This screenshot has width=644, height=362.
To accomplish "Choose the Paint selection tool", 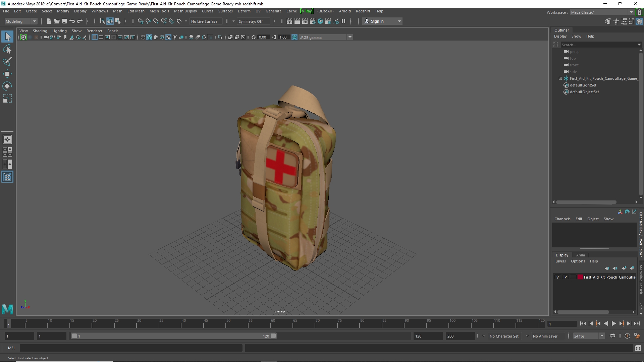I will [x=7, y=61].
